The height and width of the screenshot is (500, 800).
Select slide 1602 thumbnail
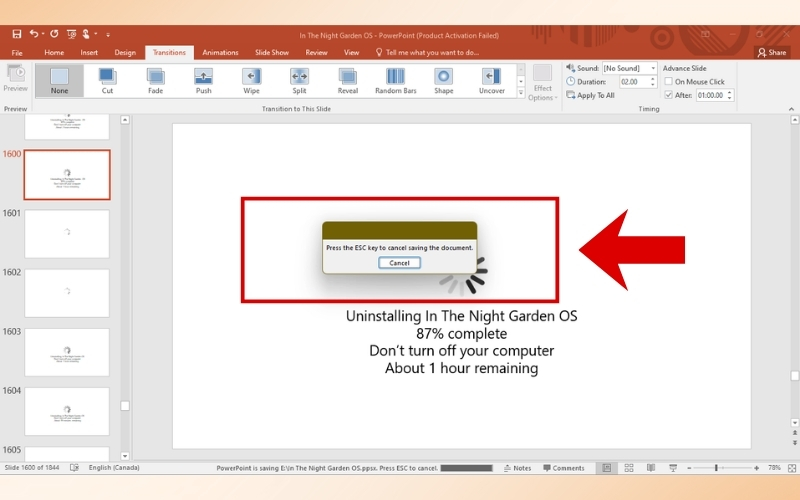click(x=67, y=293)
